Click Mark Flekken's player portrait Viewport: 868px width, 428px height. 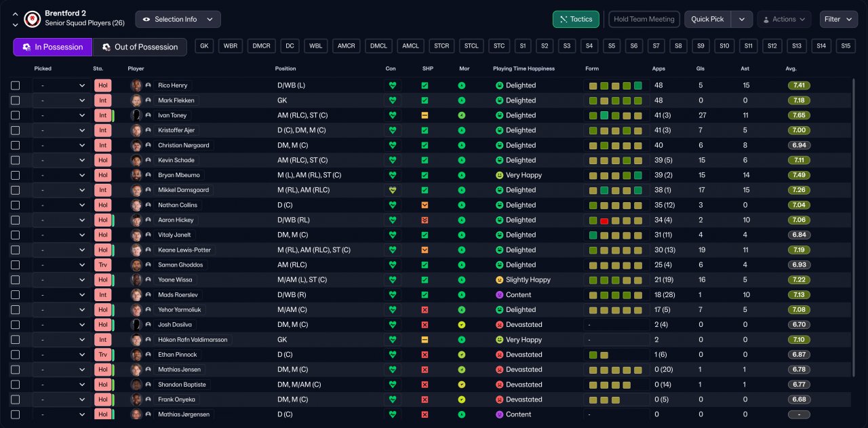136,100
